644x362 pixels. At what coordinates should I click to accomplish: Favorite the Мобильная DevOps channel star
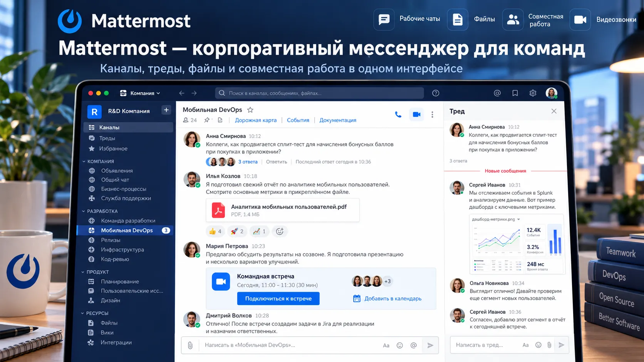click(x=250, y=110)
